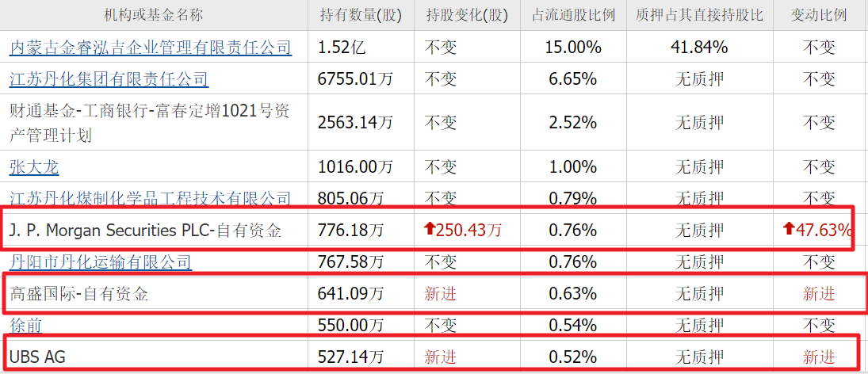Screen dimensions: 868x374
Task: Select the 0.79% float ratio cell
Action: tap(573, 197)
